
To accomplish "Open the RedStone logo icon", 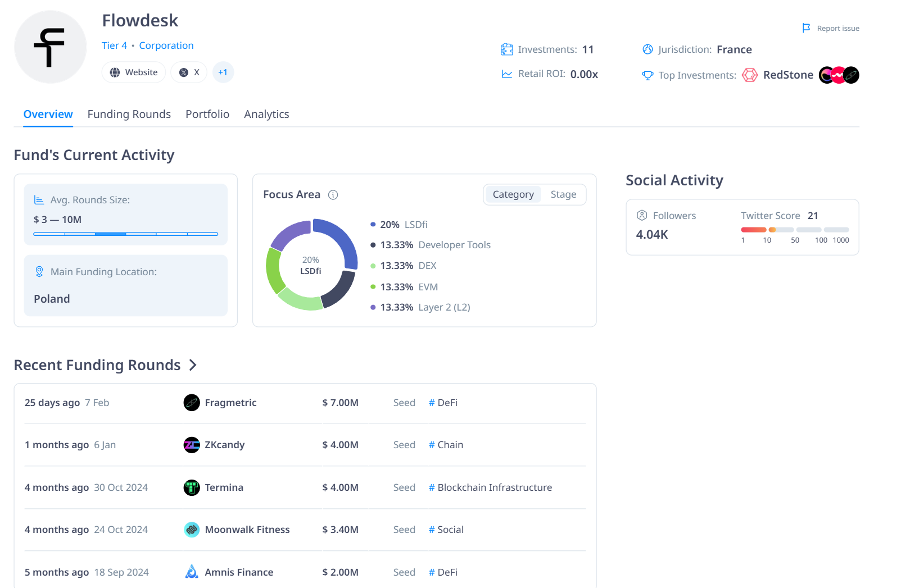I will 750,75.
